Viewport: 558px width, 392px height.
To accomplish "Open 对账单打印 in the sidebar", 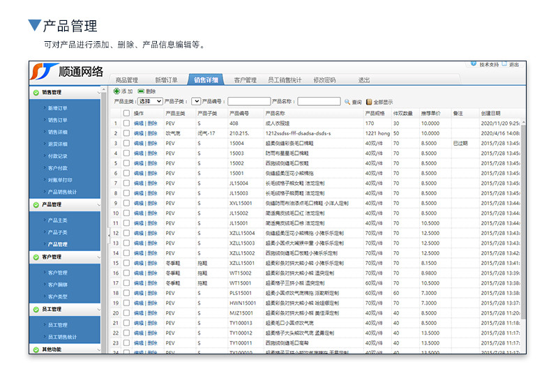I will (x=60, y=180).
